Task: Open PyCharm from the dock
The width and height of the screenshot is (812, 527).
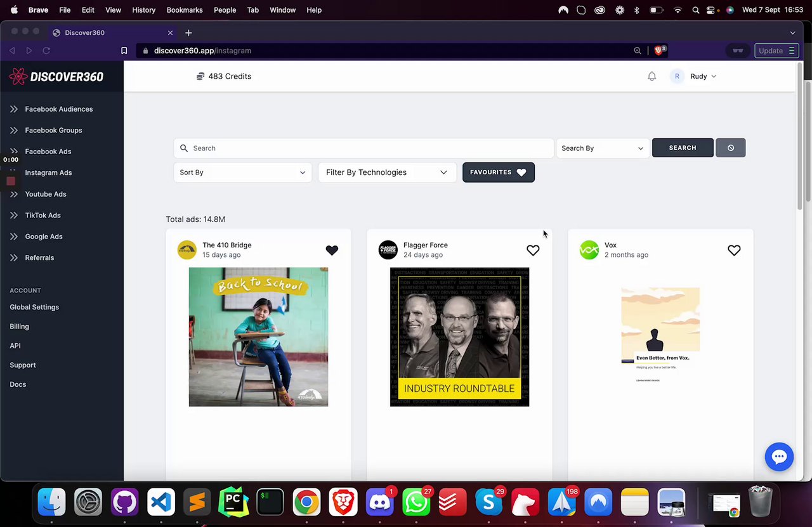Action: tap(233, 502)
